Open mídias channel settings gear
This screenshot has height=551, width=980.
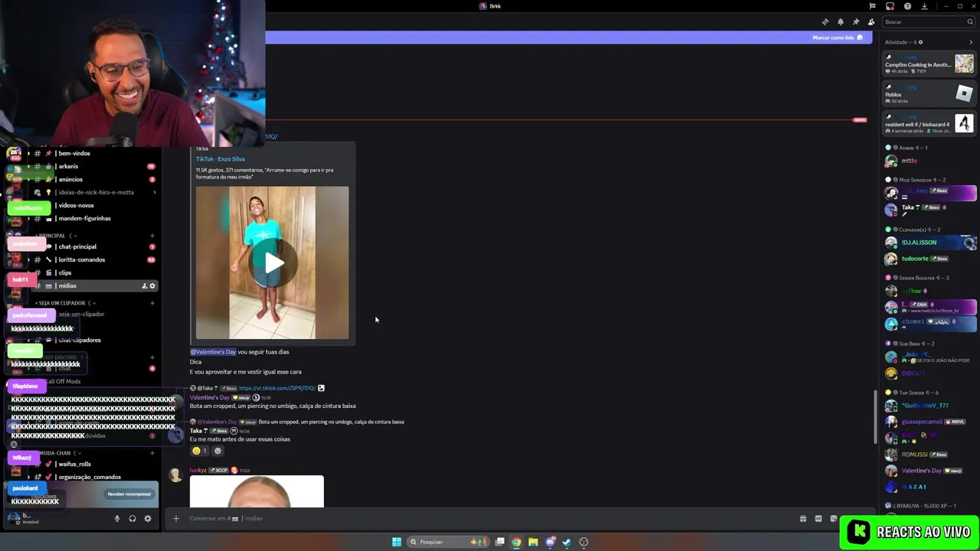tap(152, 285)
